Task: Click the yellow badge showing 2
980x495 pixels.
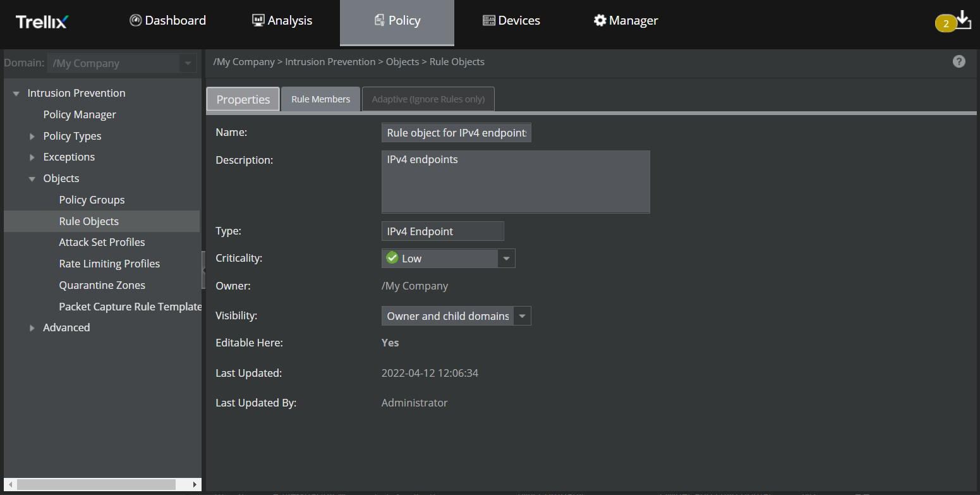Action: 946,24
